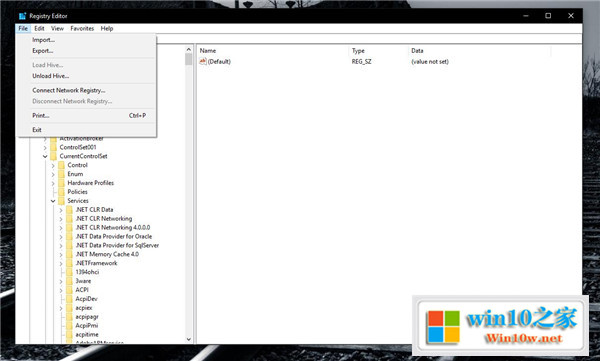Viewport: 600px width, 361px height.
Task: Expand the ControlSet001 key
Action: (x=45, y=147)
